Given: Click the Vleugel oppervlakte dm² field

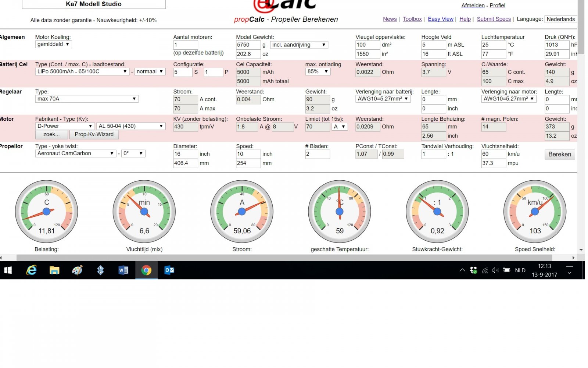Looking at the screenshot, I should pyautogui.click(x=368, y=45).
